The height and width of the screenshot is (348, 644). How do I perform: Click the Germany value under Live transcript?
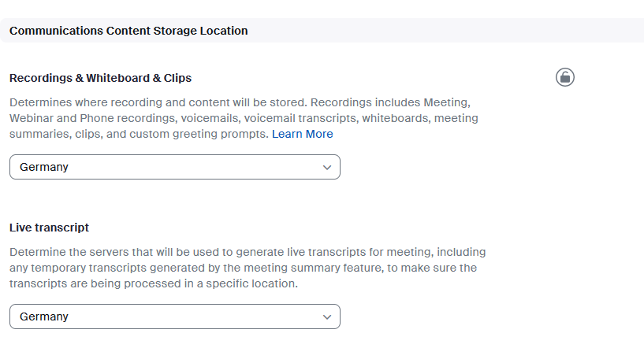[44, 317]
